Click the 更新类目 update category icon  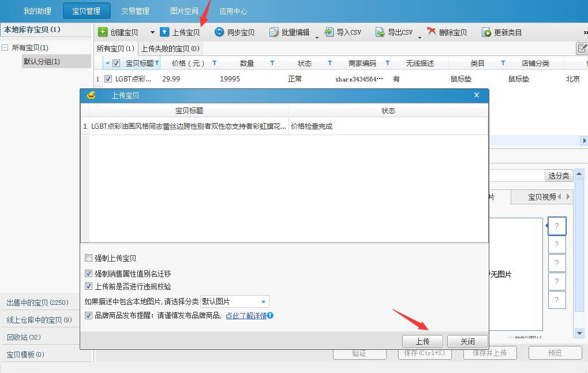486,32
